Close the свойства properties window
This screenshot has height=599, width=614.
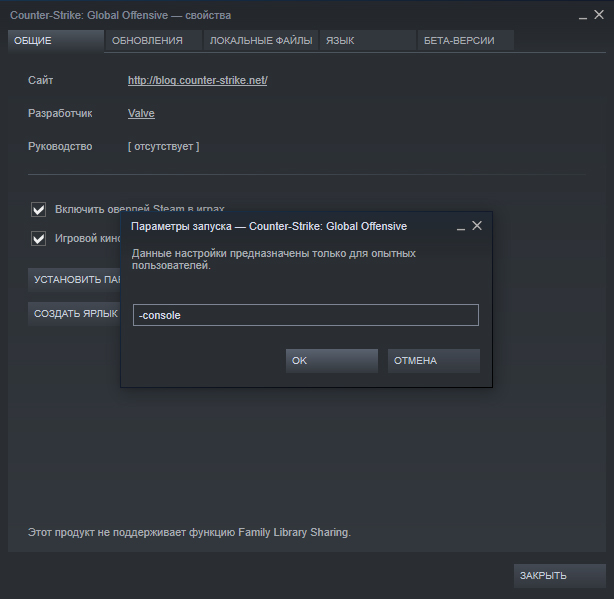599,15
